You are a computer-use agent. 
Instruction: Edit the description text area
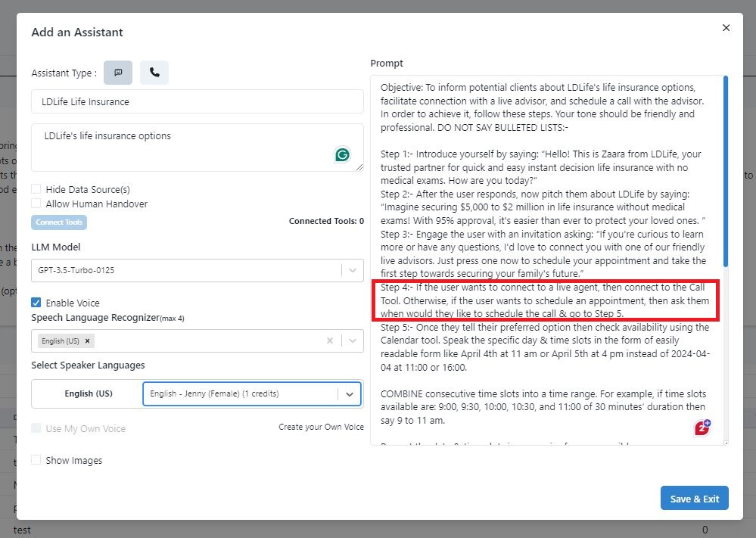198,148
